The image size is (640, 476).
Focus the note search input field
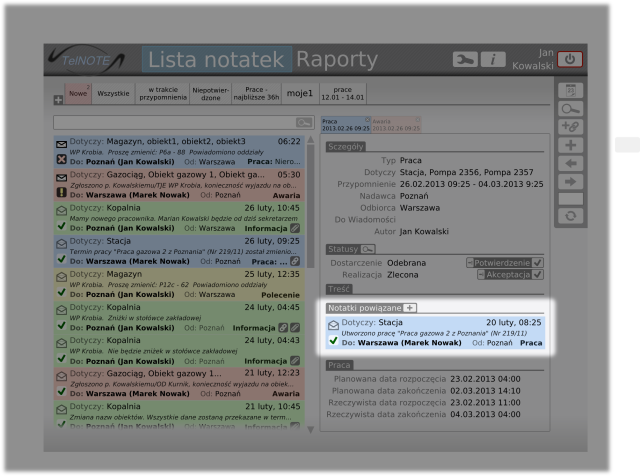[x=175, y=122]
